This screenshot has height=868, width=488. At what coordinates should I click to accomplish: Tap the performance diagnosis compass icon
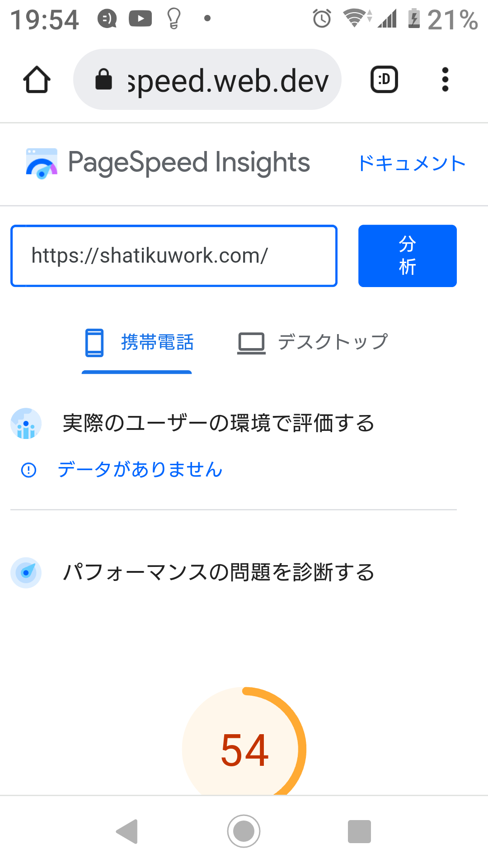click(26, 573)
